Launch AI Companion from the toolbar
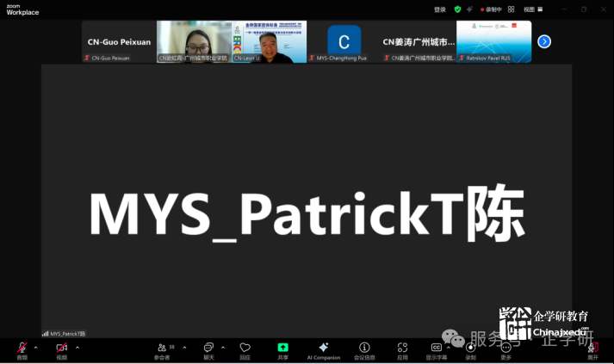614x364 pixels. coord(323,348)
